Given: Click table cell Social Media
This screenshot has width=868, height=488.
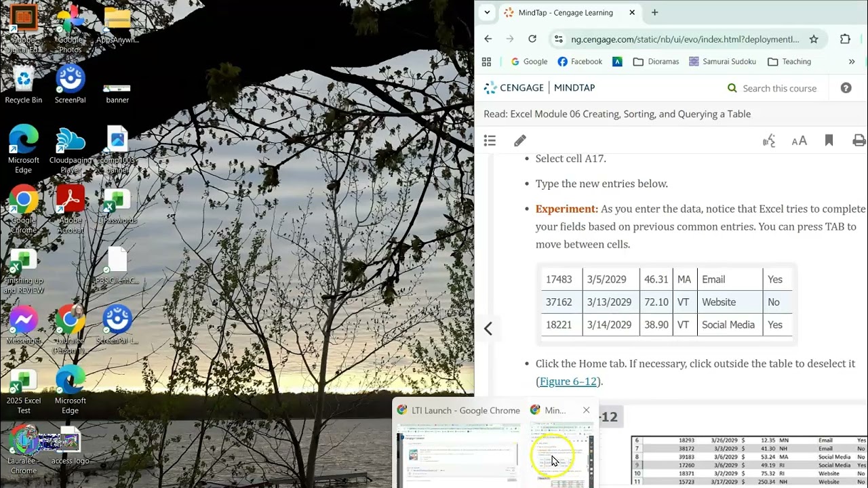Looking at the screenshot, I should point(730,325).
